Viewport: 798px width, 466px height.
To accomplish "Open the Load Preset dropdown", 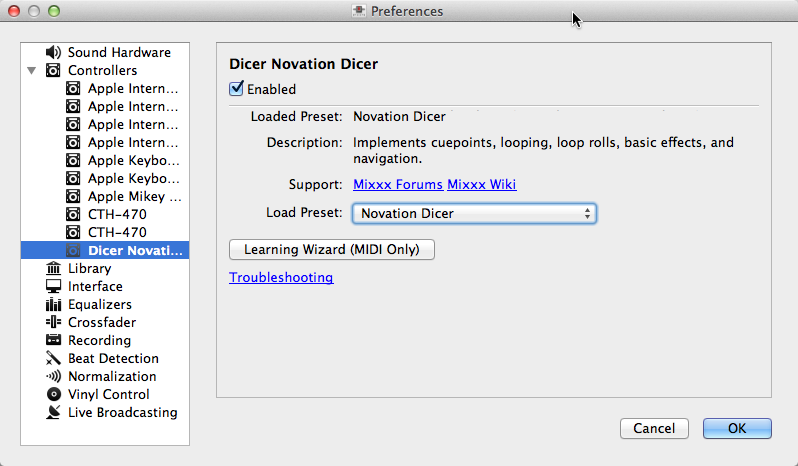I will click(474, 213).
